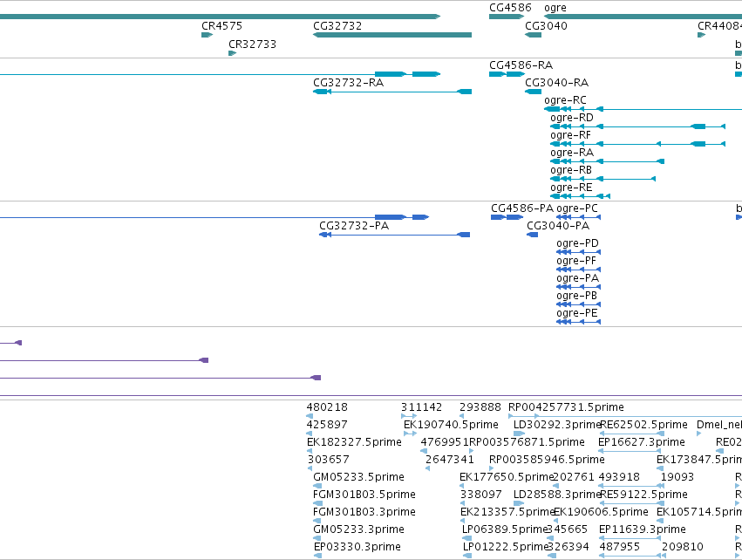Screen dimensions: 742x560
Task: Click the LD30292.3prime EST label
Action: tap(557, 425)
